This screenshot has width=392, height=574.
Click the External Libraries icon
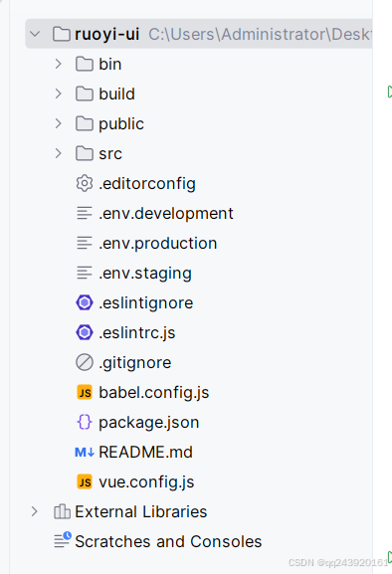click(x=62, y=511)
